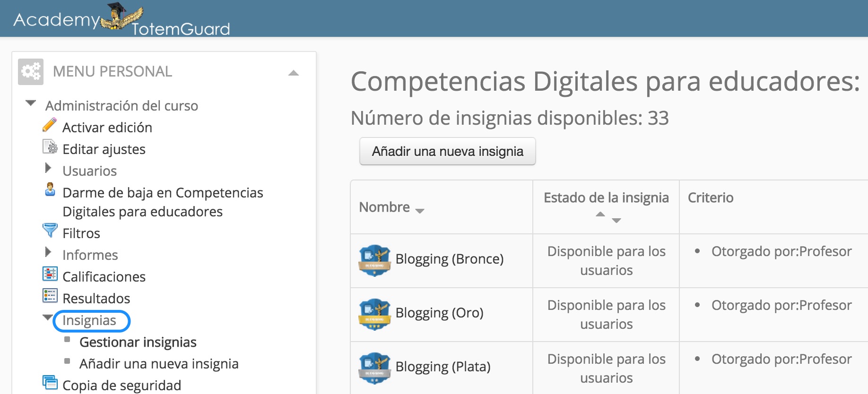This screenshot has width=868, height=394.
Task: Open the Blogging (Plata) badge
Action: tap(443, 367)
